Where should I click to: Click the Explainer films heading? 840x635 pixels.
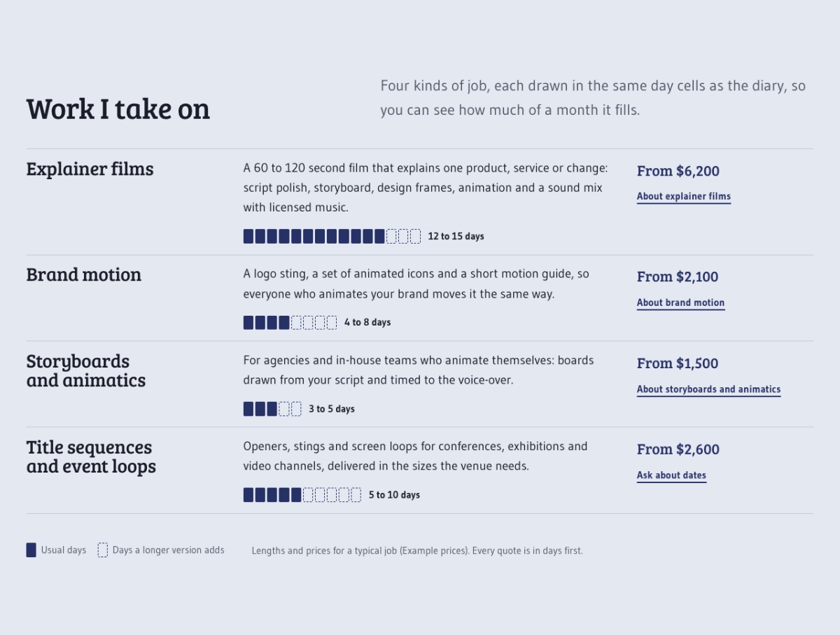(90, 169)
